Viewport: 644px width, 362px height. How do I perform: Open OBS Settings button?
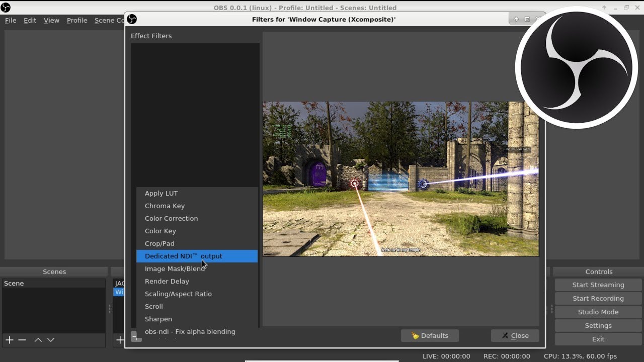tap(598, 325)
